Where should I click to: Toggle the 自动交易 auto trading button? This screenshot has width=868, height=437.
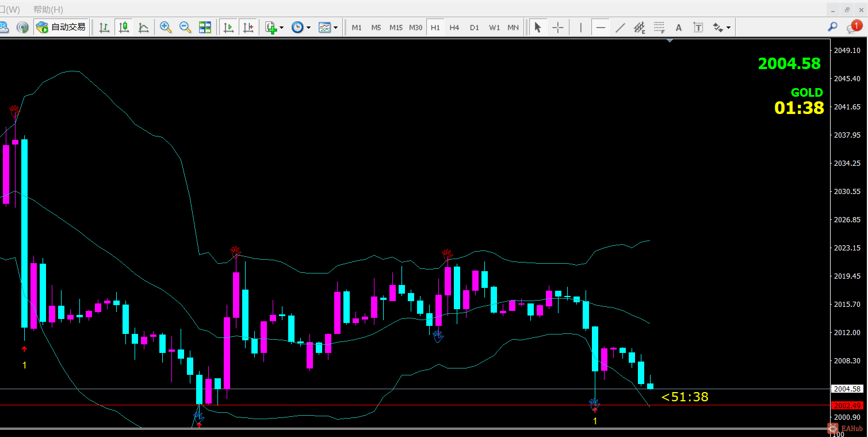point(61,27)
